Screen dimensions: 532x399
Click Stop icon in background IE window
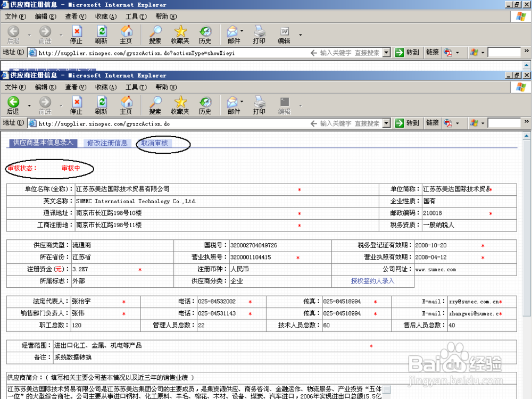[77, 31]
